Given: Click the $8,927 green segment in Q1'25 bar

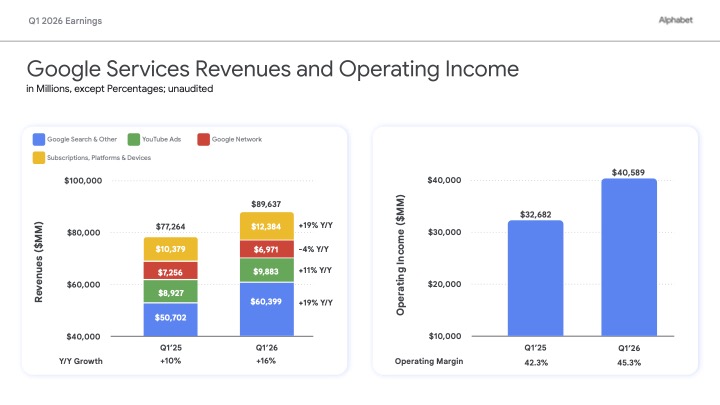Looking at the screenshot, I should (x=170, y=291).
